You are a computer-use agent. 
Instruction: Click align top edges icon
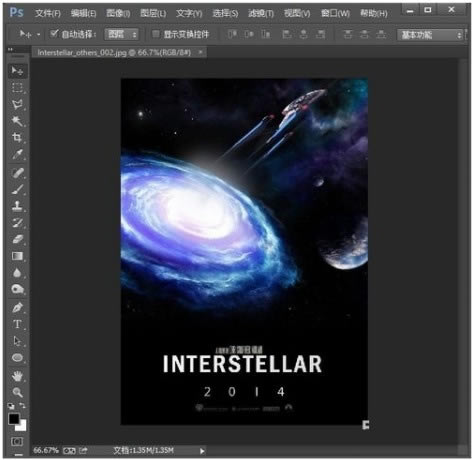(x=232, y=34)
